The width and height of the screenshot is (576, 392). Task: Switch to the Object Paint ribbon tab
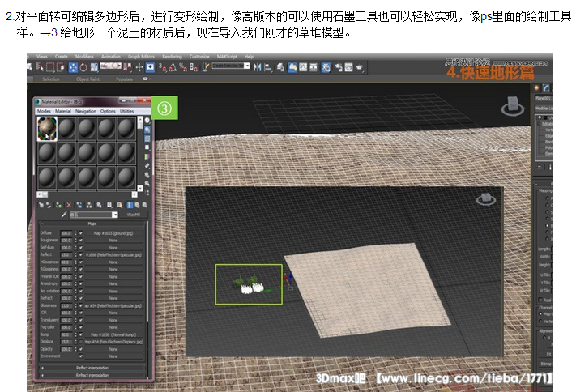tap(87, 79)
